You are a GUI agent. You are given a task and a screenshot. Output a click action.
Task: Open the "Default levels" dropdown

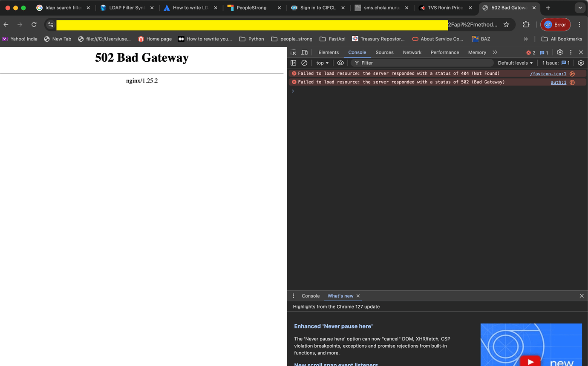pos(515,63)
